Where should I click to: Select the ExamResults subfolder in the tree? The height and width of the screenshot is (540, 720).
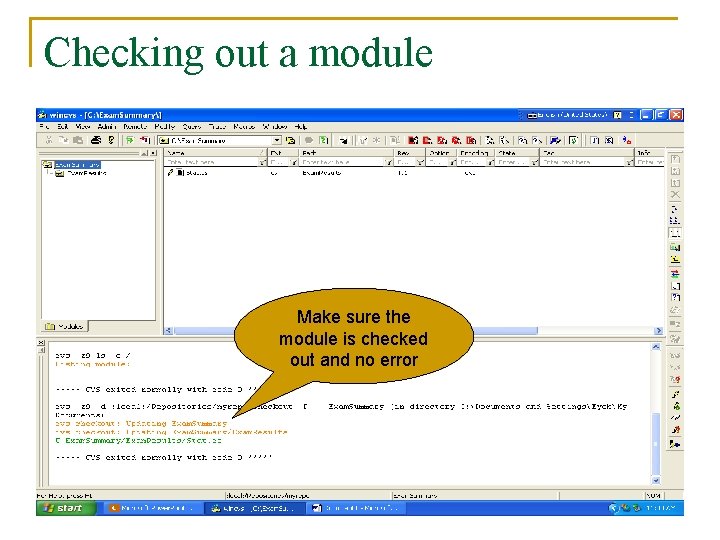tap(87, 173)
